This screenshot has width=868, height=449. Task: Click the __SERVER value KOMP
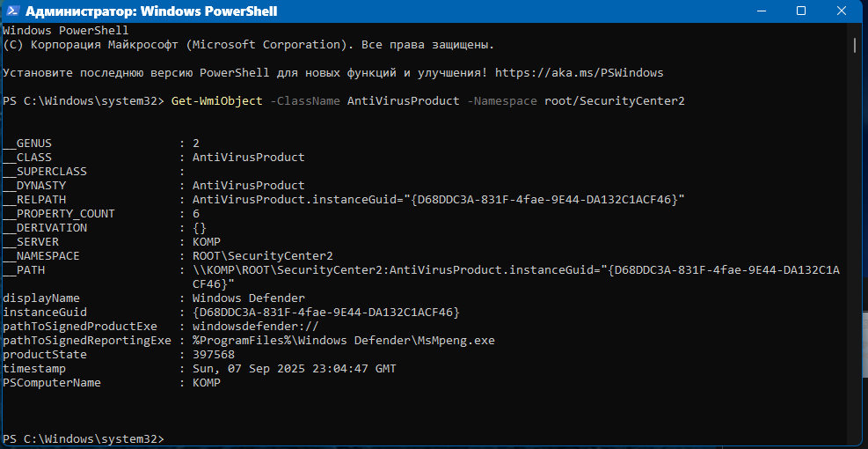click(x=206, y=242)
